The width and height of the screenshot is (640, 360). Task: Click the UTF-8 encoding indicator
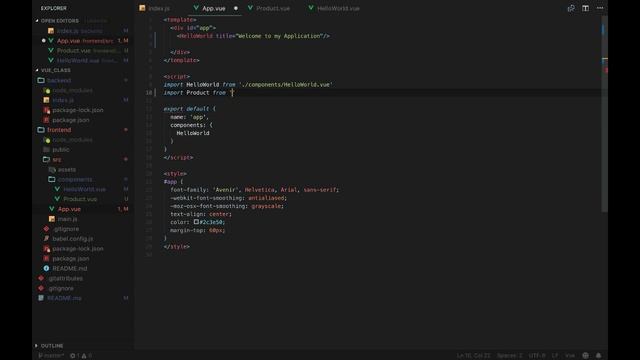[537, 356]
